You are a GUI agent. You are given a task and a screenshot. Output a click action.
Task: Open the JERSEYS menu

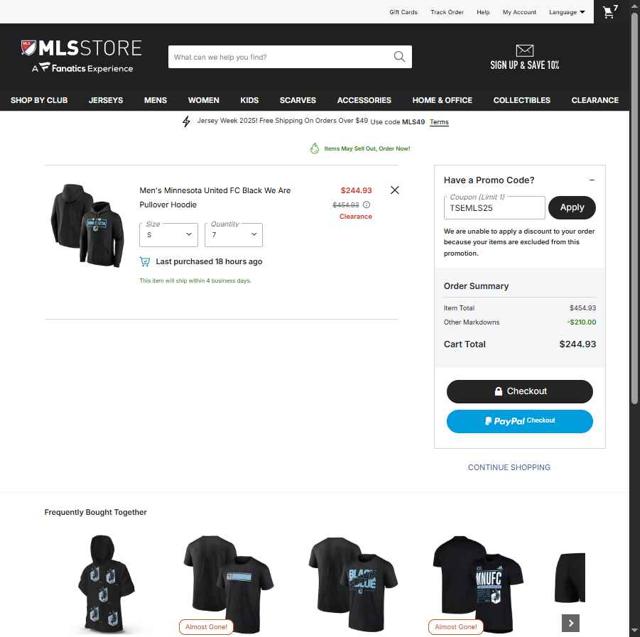(106, 100)
